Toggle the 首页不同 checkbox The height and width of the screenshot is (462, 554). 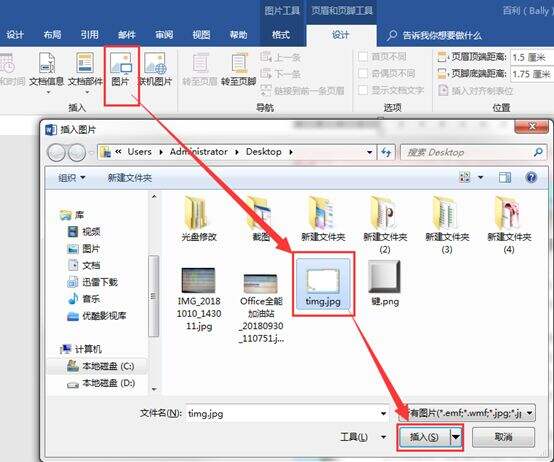tap(363, 57)
